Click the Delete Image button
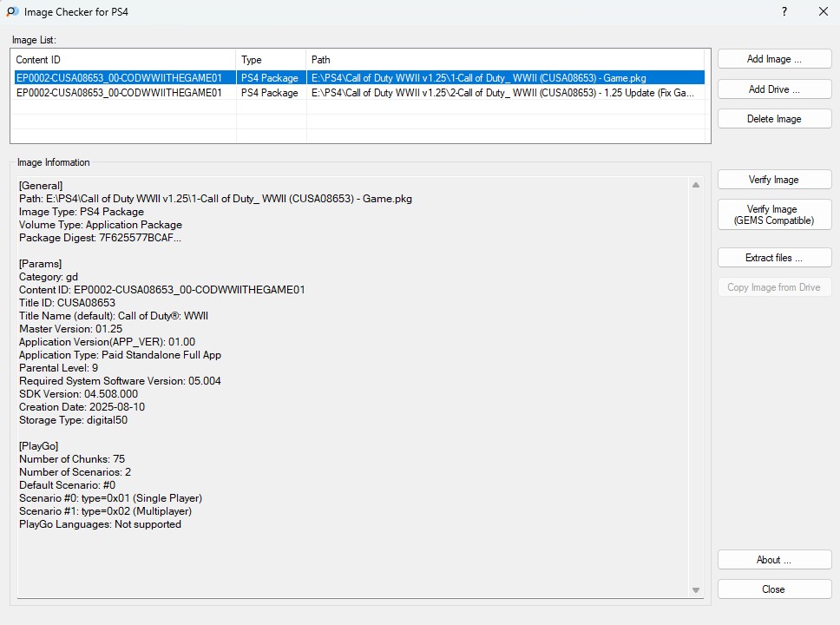The height and width of the screenshot is (625, 840). (x=774, y=119)
